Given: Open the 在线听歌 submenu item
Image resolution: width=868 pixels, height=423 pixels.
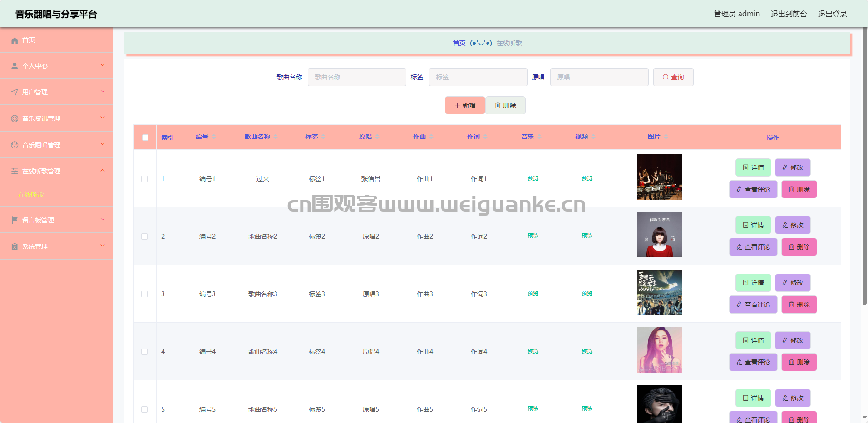Looking at the screenshot, I should point(31,195).
